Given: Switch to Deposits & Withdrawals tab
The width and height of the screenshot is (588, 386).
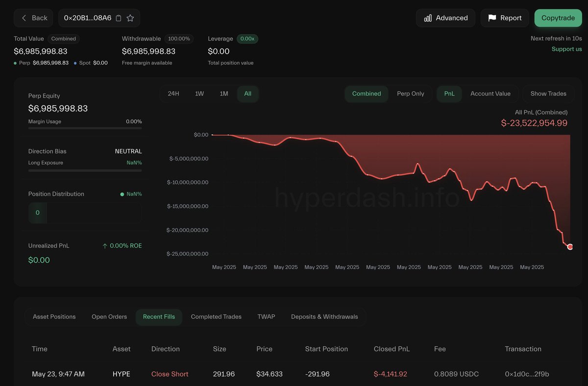Looking at the screenshot, I should tap(324, 317).
